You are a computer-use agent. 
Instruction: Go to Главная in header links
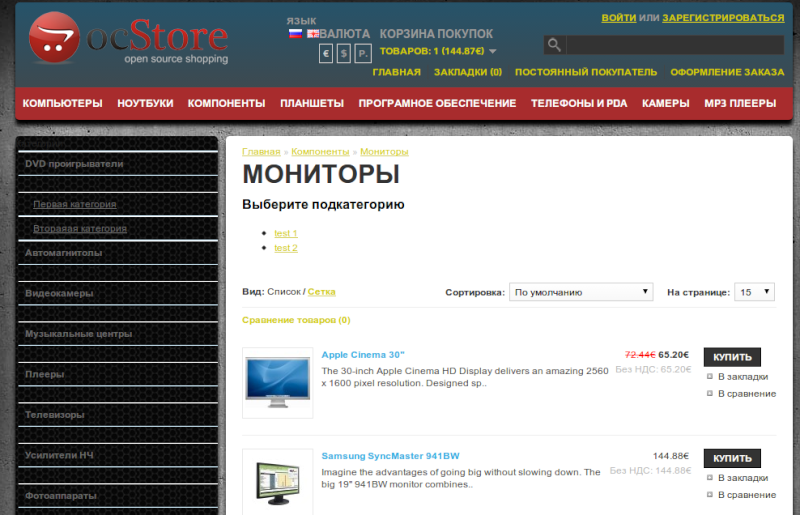pos(396,72)
